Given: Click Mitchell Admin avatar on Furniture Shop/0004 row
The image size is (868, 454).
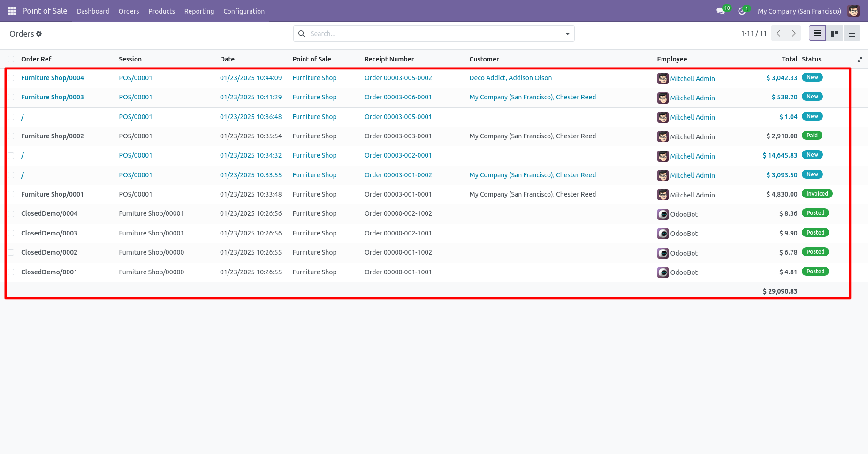Looking at the screenshot, I should (662, 78).
